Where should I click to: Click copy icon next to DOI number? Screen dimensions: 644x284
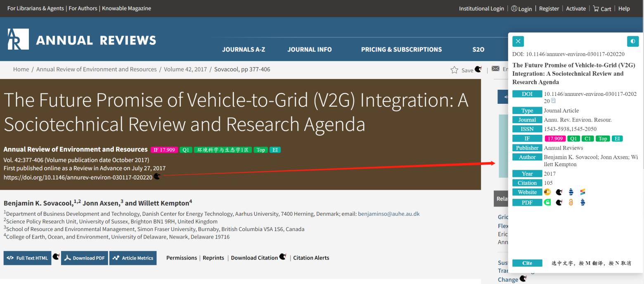554,101
